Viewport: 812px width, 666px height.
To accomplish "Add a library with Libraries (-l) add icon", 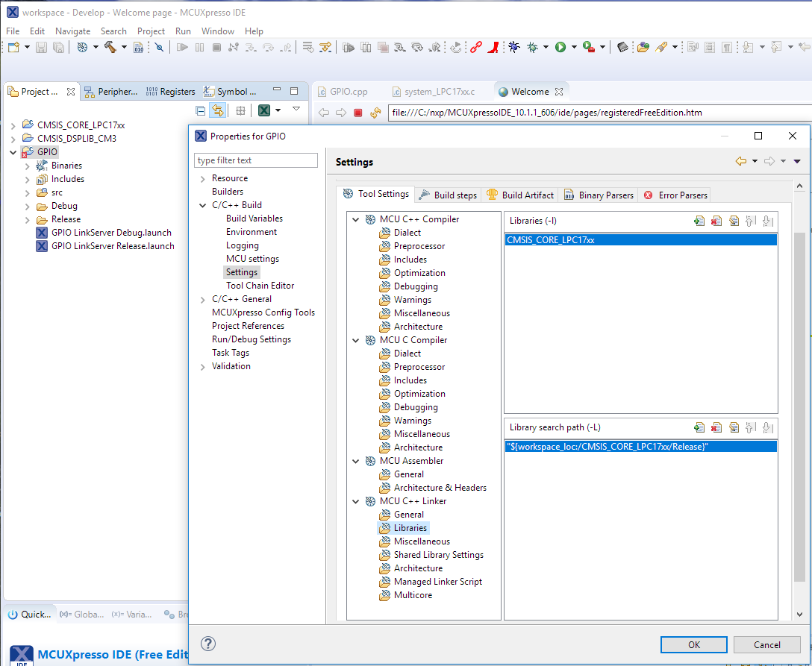I will [x=699, y=221].
